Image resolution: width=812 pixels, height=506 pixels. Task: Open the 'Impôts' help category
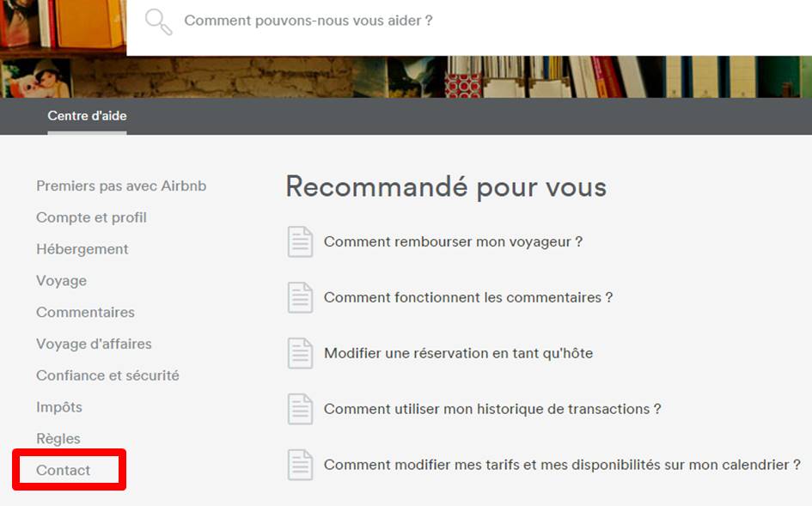59,407
